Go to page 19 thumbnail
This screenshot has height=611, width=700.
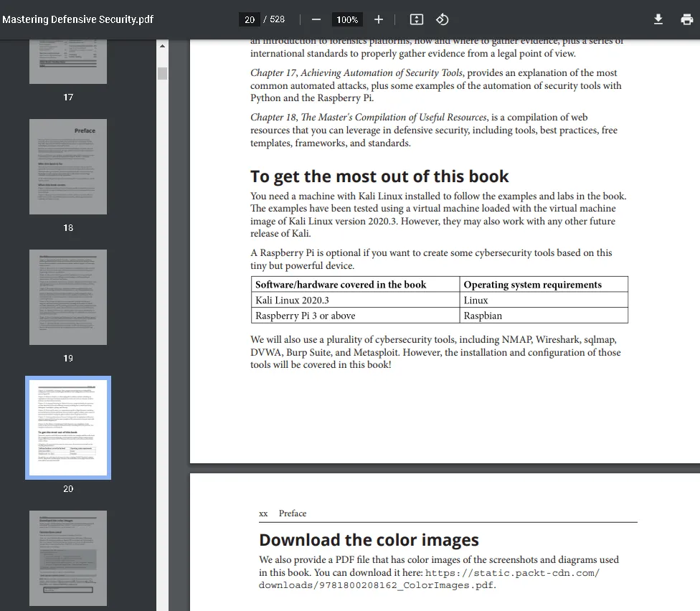pos(68,297)
